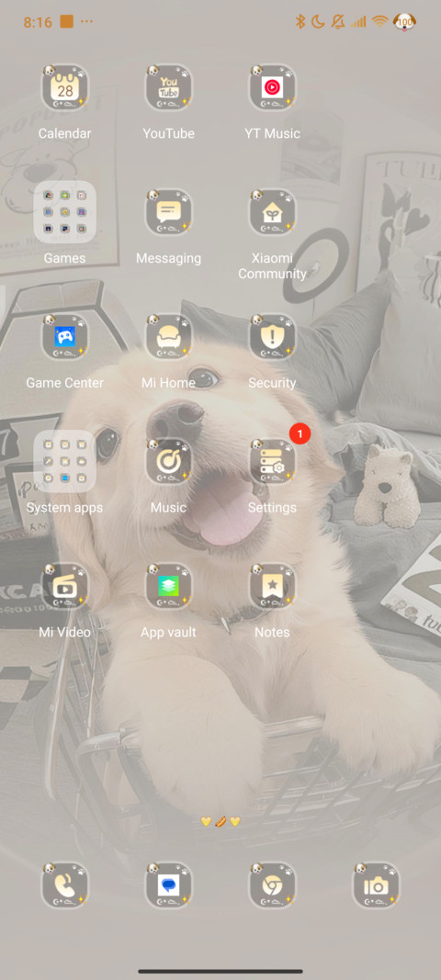The image size is (441, 980).
Task: Tap the "YT Music" label
Action: [x=272, y=133]
